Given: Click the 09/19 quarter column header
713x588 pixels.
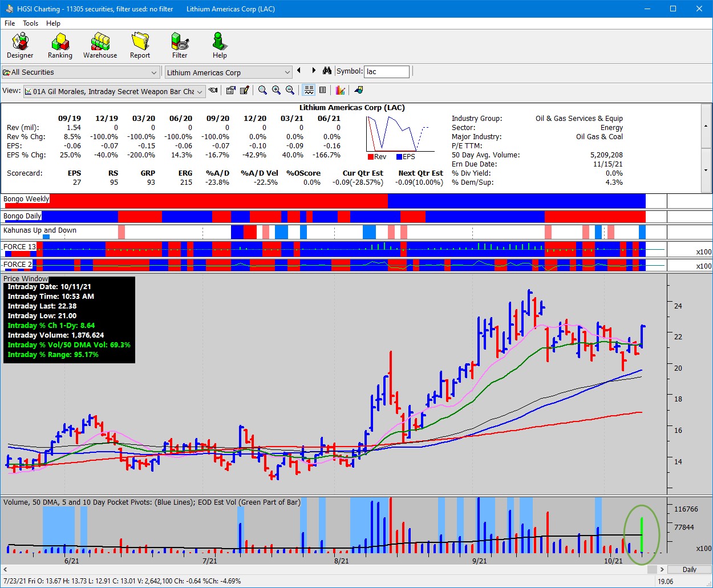Looking at the screenshot, I should (70, 119).
